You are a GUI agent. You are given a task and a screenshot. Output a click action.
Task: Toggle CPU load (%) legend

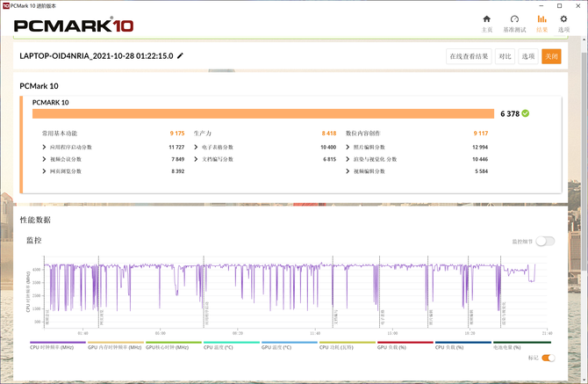[463, 345]
